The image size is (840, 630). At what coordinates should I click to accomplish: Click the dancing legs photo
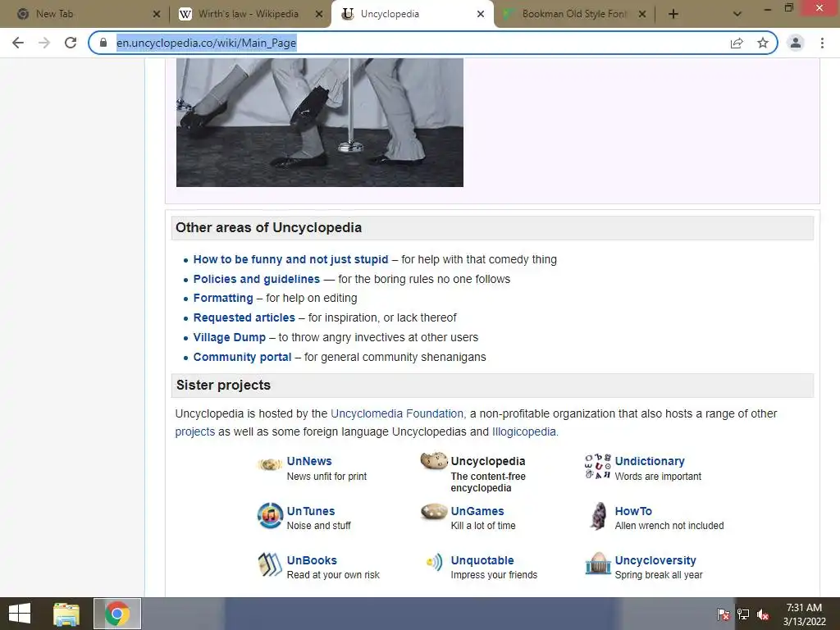(320, 123)
